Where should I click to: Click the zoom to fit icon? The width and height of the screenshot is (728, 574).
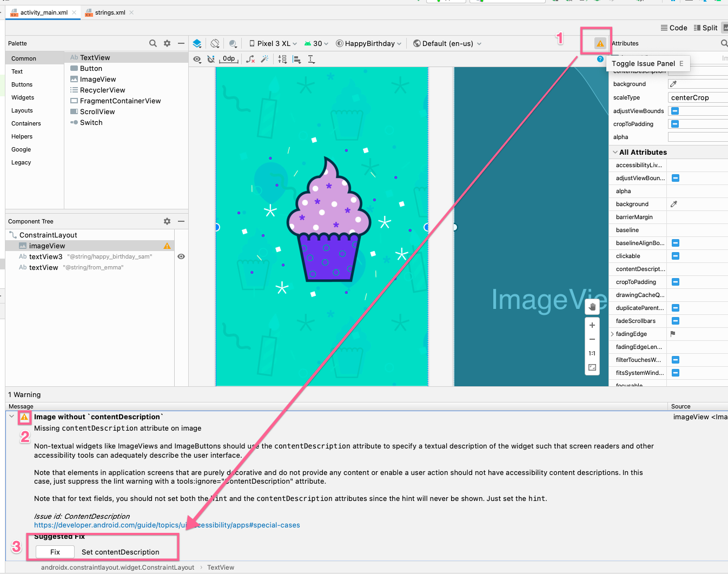coord(592,367)
